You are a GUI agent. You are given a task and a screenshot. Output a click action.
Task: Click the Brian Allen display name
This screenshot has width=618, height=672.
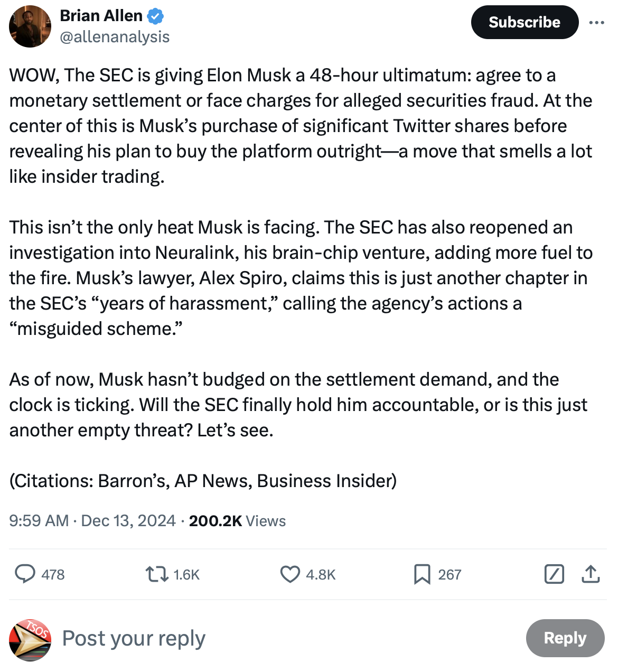101,16
